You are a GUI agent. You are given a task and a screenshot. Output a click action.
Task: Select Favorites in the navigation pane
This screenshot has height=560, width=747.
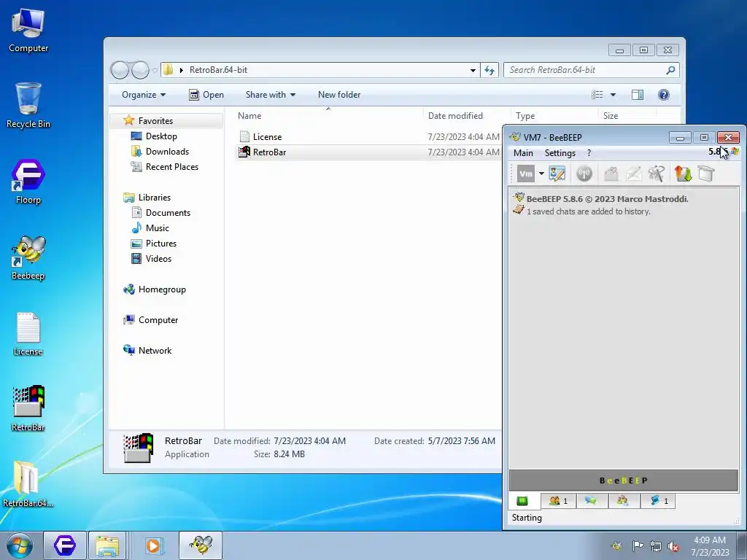coord(155,121)
